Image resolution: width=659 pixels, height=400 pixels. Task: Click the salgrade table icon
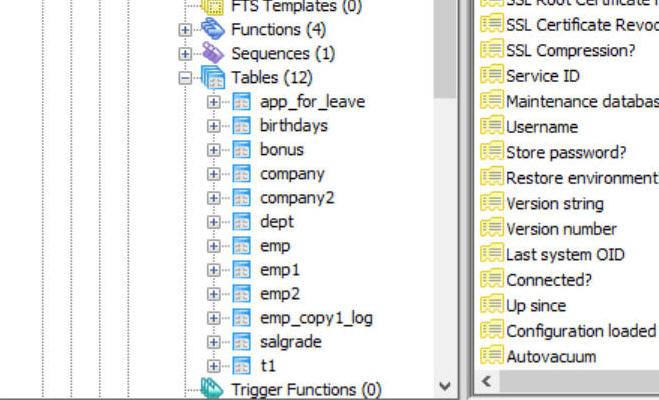[242, 342]
